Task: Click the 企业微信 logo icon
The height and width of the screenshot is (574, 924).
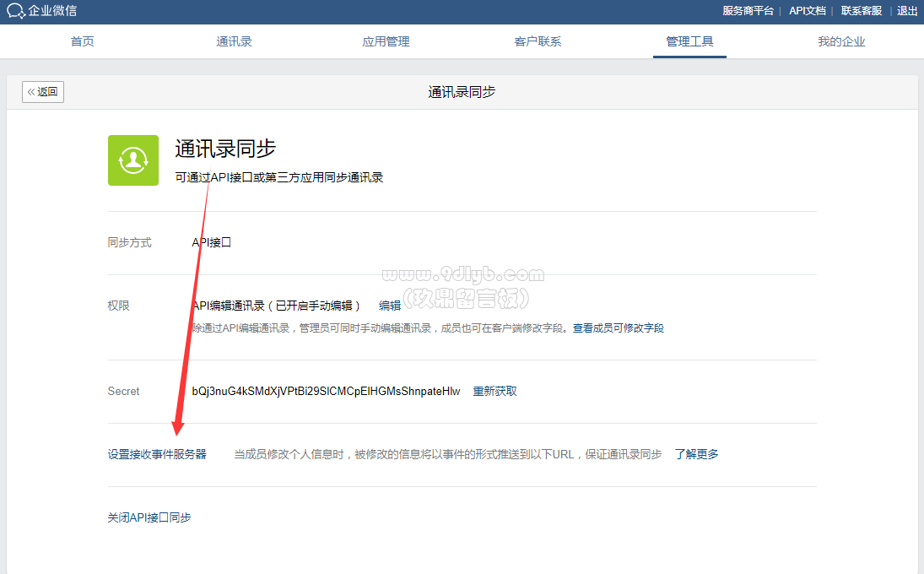Action: click(15, 11)
